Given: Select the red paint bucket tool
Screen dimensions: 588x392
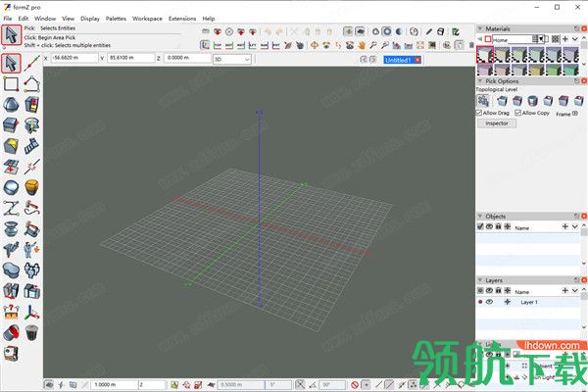Looking at the screenshot, I should tap(11, 332).
